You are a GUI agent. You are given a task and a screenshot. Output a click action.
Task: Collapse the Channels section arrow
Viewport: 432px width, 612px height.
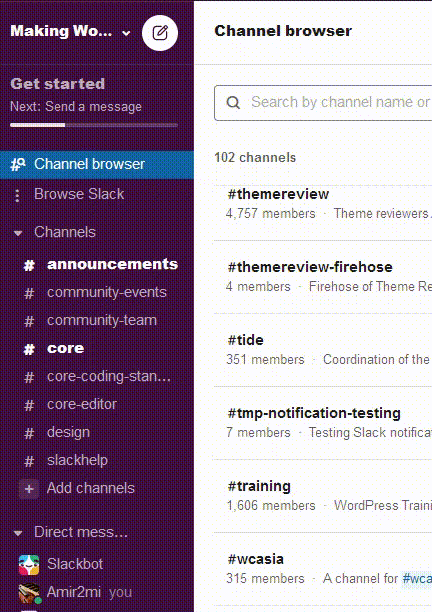pos(18,233)
